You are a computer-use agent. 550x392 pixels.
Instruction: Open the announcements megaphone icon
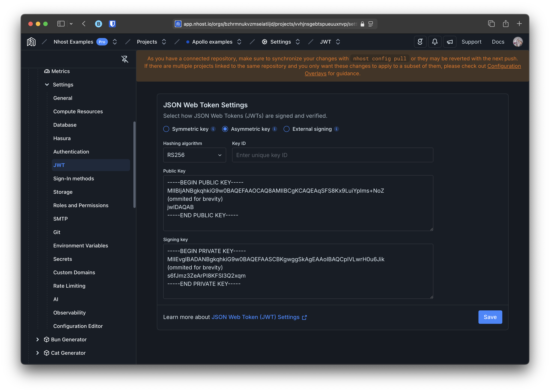pyautogui.click(x=449, y=42)
